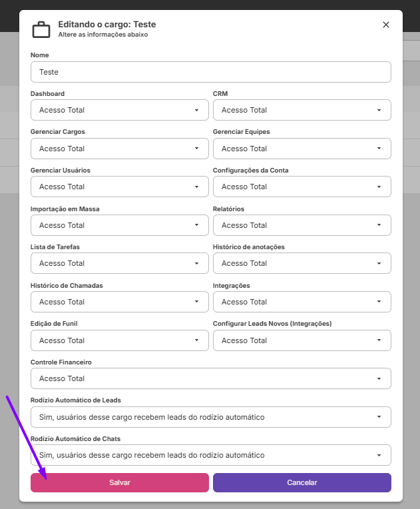The image size is (420, 509).
Task: Click the 'Altere as informações abaixo' subtitle
Action: tap(103, 35)
